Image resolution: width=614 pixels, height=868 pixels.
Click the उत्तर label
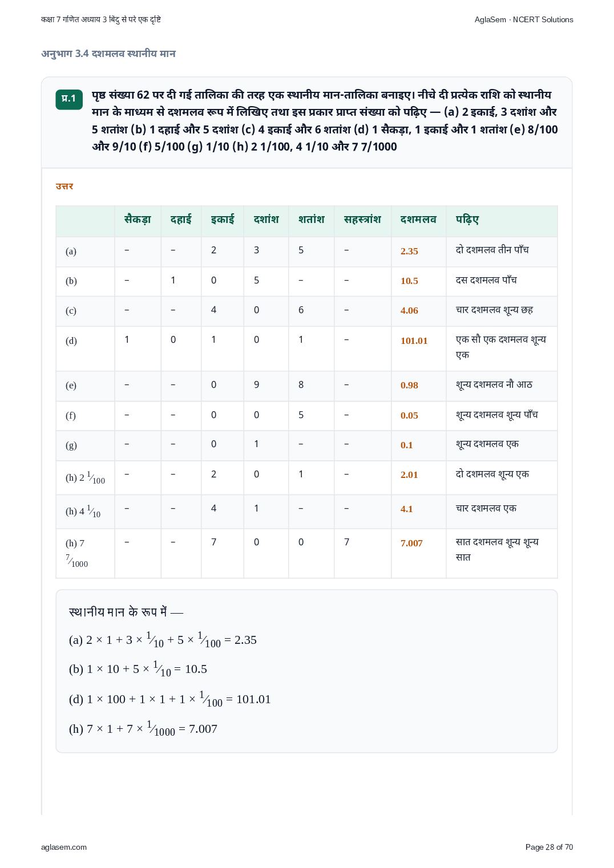pyautogui.click(x=64, y=186)
